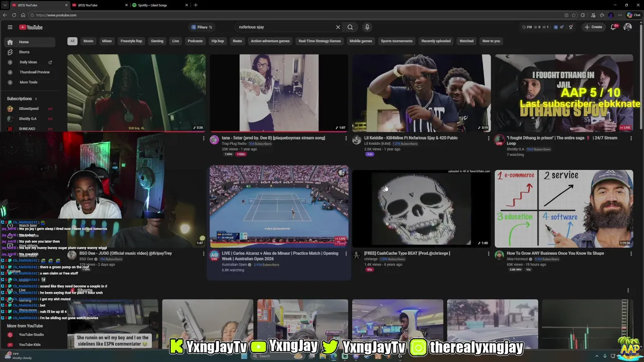Viewport: 644px width, 362px height.
Task: Select the Freestyle Rap filter chip
Action: coord(131,41)
